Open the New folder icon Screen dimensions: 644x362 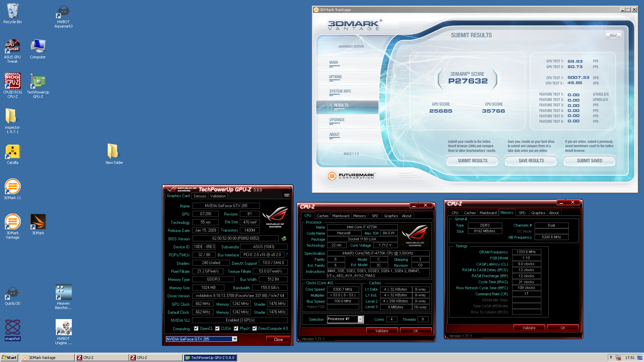(x=114, y=154)
